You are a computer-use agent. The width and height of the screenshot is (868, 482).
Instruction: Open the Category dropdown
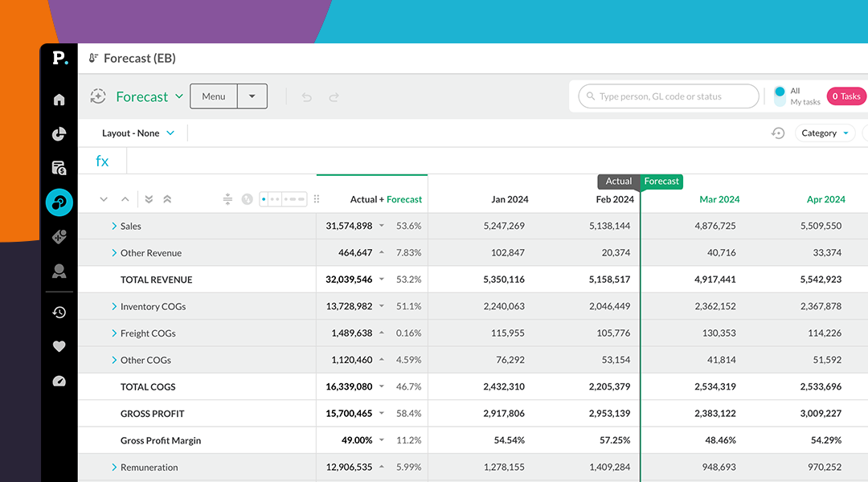[x=825, y=133]
